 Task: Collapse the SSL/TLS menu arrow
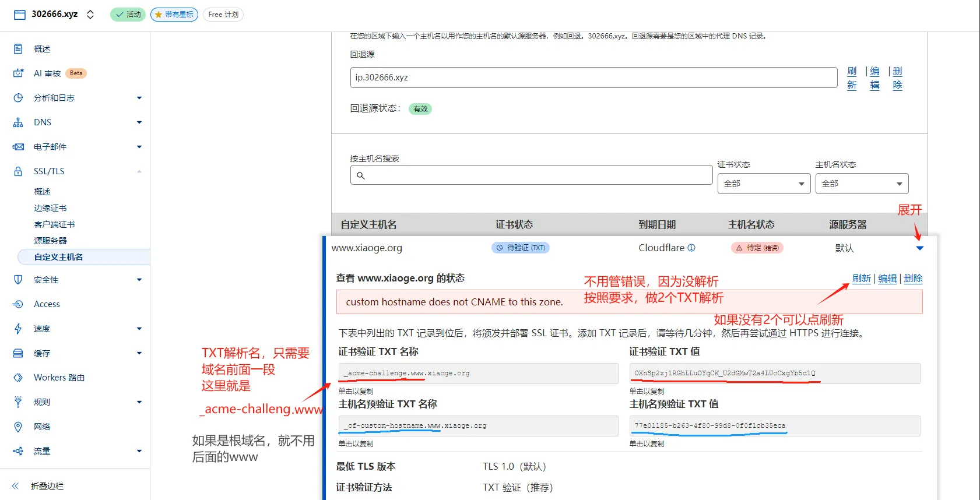pos(139,171)
